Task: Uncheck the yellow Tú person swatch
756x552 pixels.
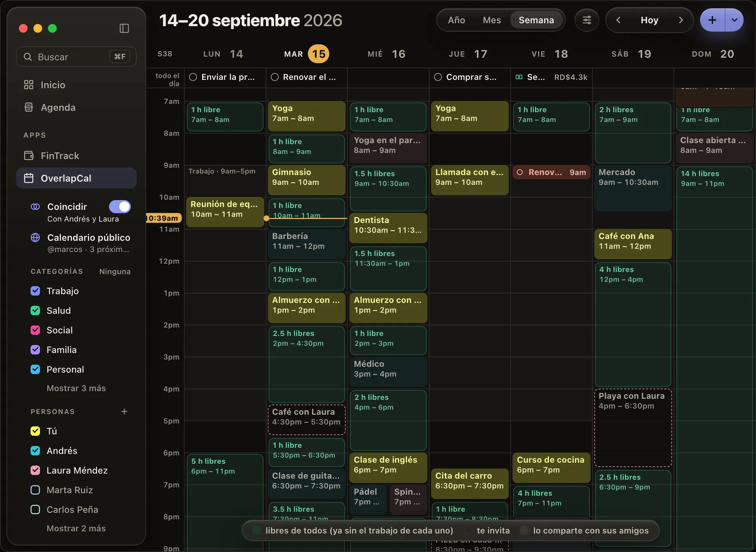Action: tap(35, 431)
